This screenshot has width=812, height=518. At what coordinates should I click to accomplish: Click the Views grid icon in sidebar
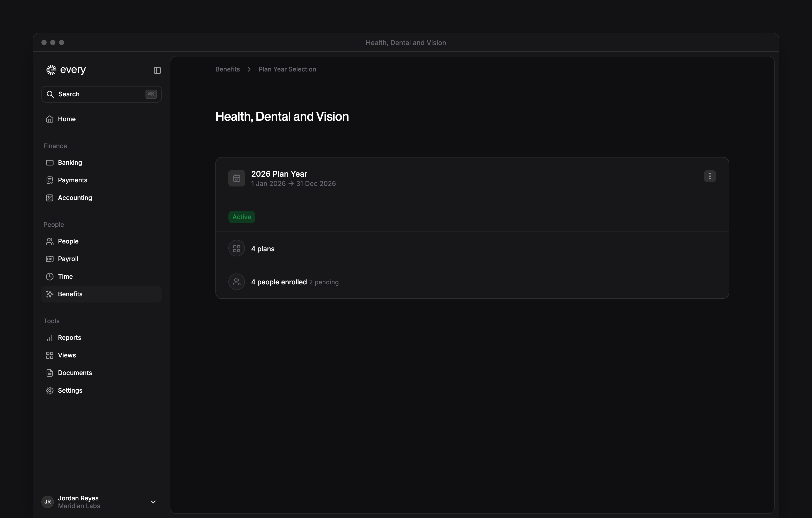pyautogui.click(x=49, y=355)
